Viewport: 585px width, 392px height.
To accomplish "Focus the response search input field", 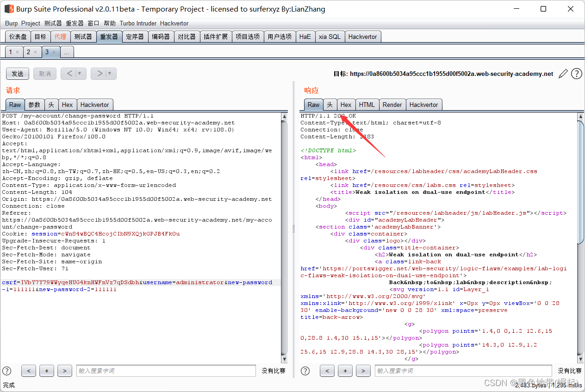I will [463, 371].
